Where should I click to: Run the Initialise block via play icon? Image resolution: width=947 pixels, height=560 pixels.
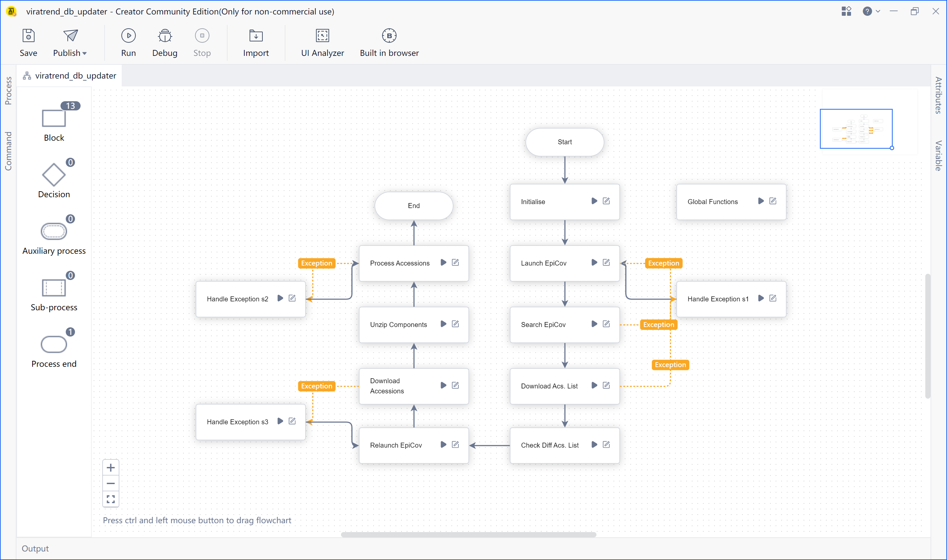tap(594, 201)
